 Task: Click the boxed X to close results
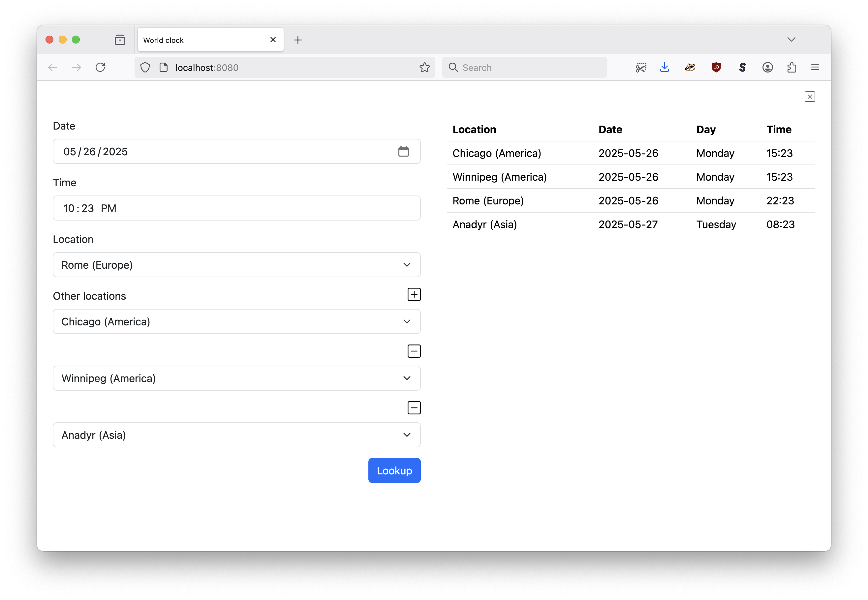click(x=809, y=97)
